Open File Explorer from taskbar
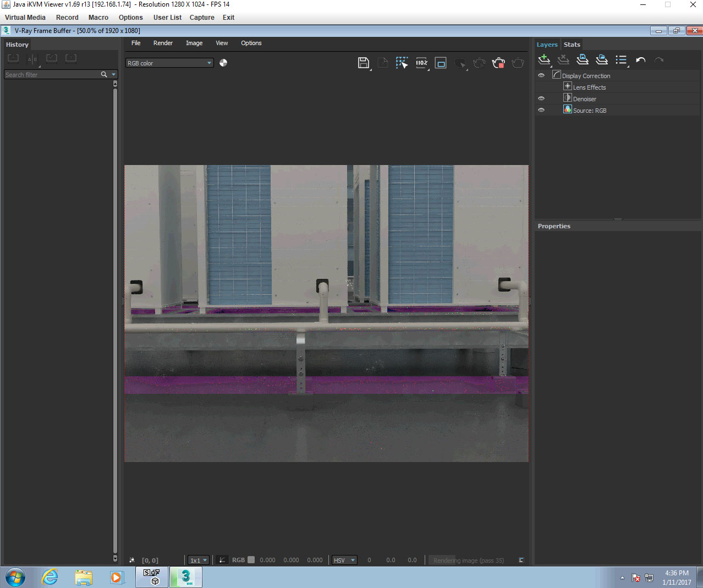This screenshot has width=703, height=588. tap(84, 578)
